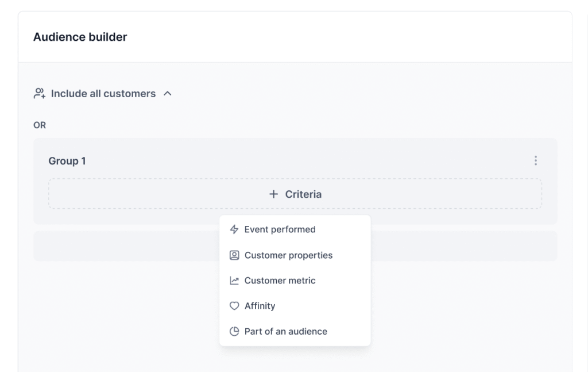Choose Part of an audience option
The image size is (588, 372).
(x=295, y=331)
